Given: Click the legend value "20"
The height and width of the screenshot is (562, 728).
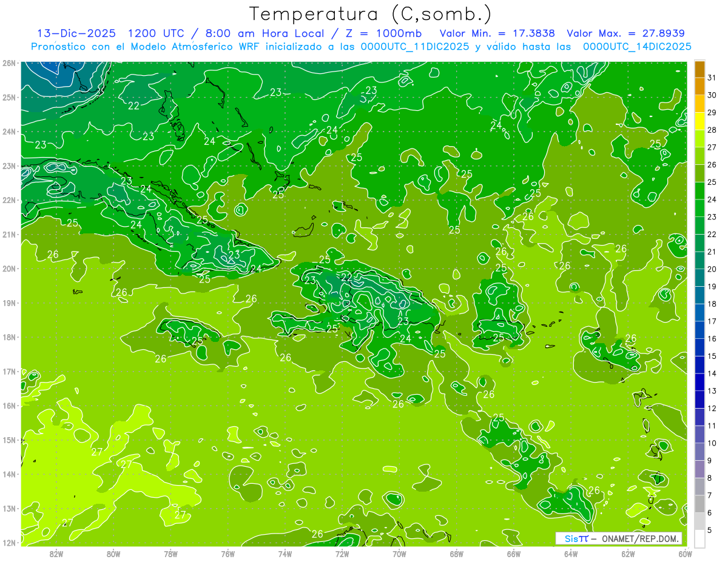Looking at the screenshot, I should (x=712, y=269).
